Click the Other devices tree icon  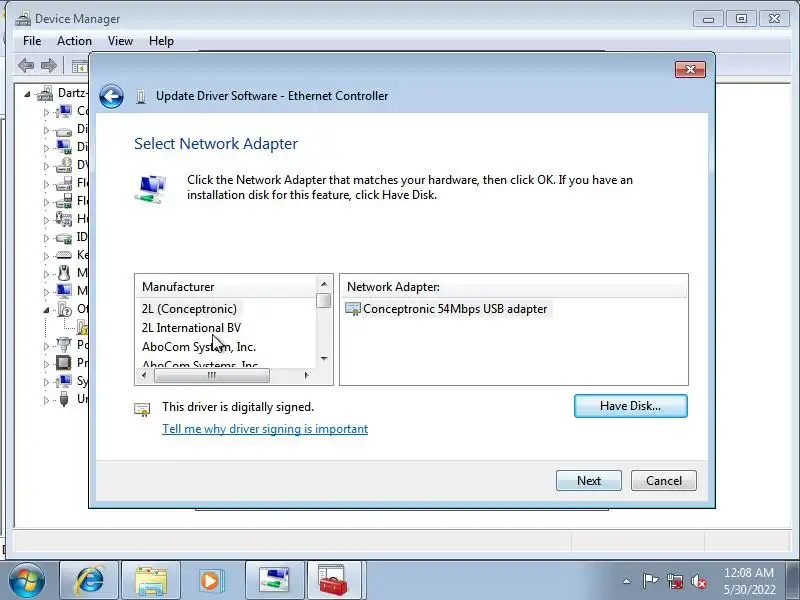[x=65, y=309]
